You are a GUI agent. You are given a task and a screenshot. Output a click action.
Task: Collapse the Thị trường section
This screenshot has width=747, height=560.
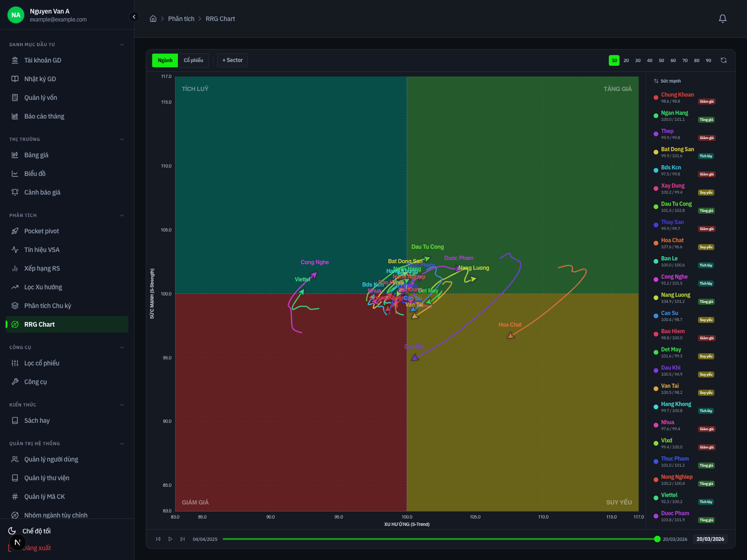(x=122, y=140)
